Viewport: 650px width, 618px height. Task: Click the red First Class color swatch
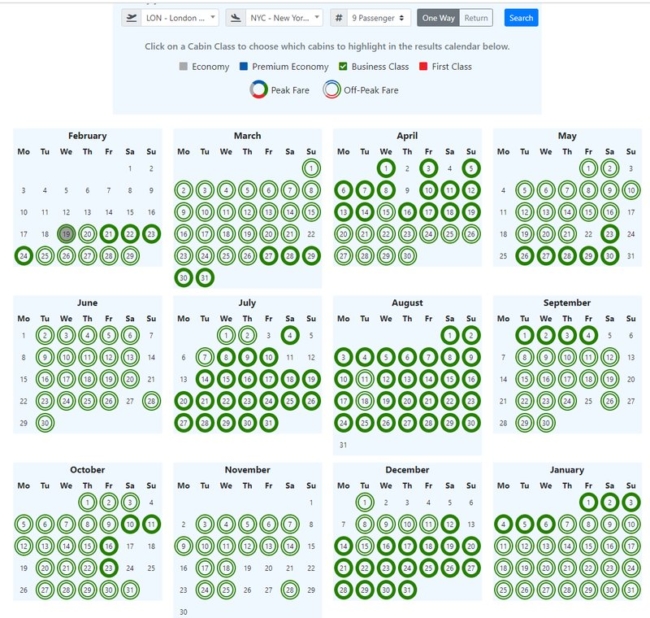click(424, 67)
